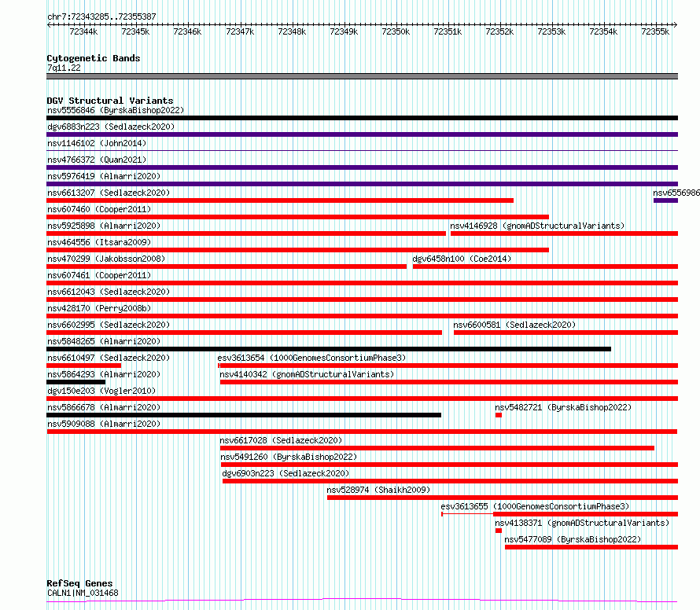
Task: Select the short black nsv5864293 bar
Action: pos(76,382)
